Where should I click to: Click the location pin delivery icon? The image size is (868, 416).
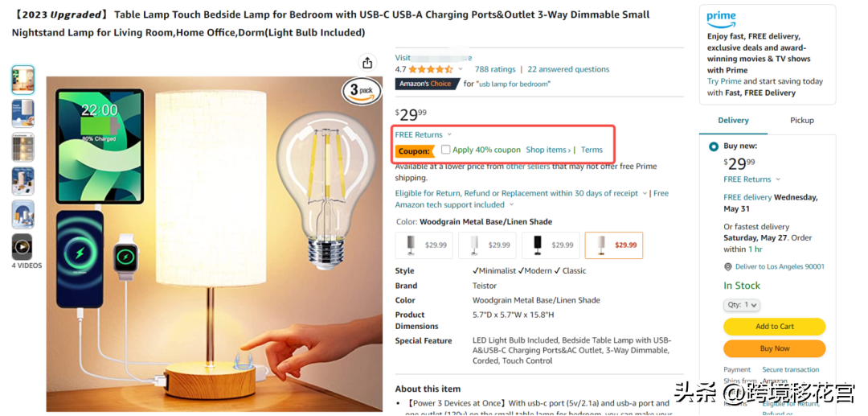728,267
